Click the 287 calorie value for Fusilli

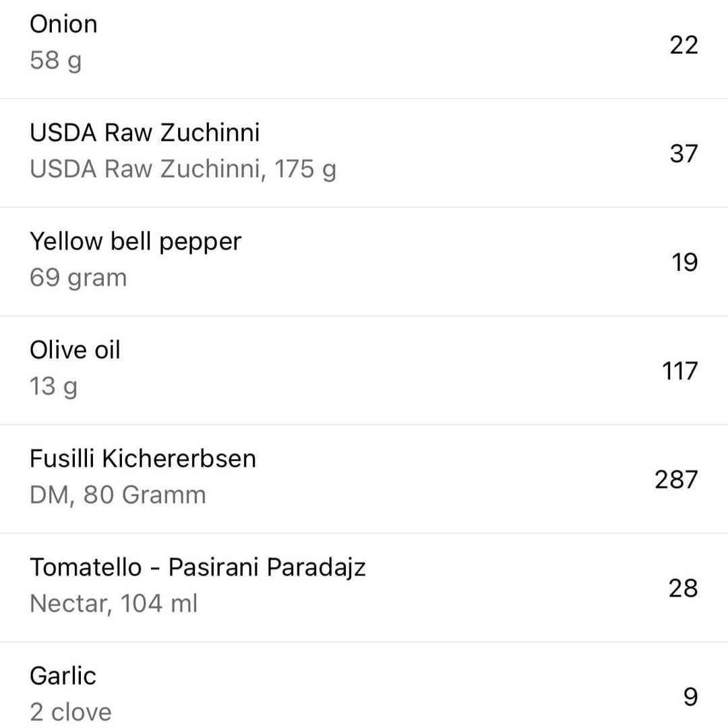(676, 479)
